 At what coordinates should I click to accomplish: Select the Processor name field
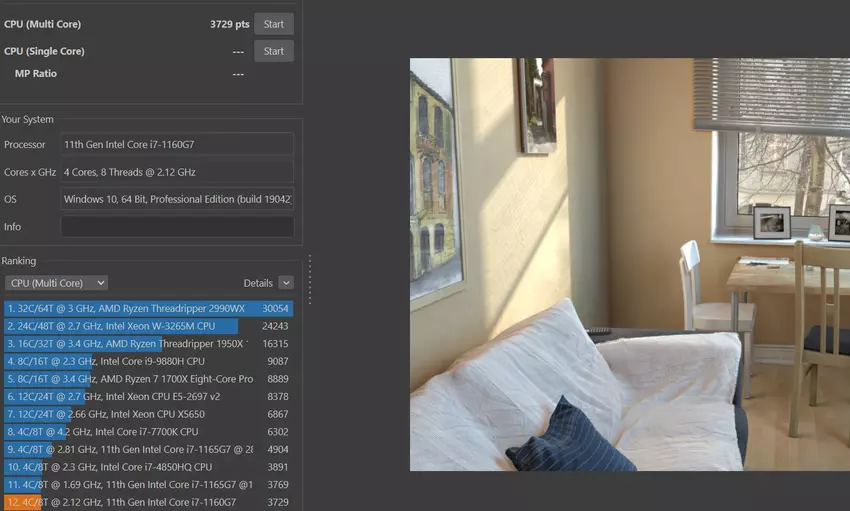coord(177,145)
